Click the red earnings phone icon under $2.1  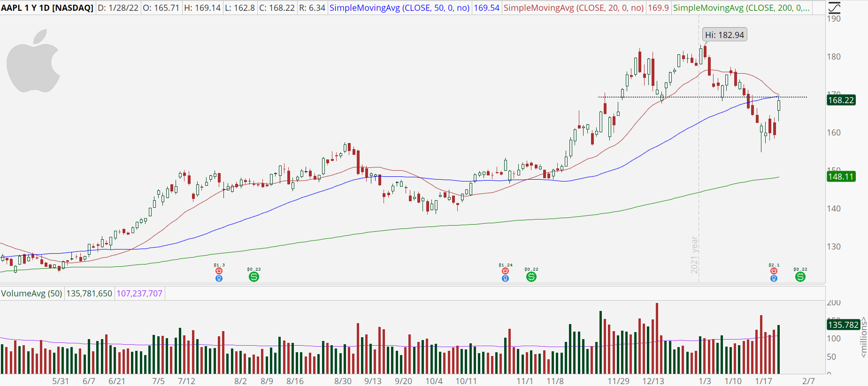774,271
